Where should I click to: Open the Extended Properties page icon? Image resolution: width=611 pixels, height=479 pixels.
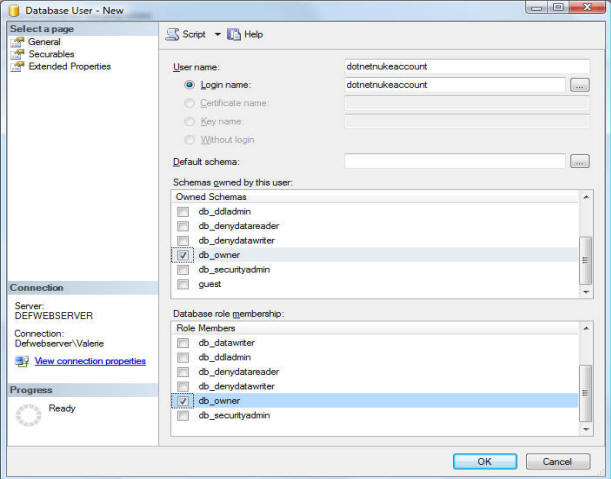click(17, 67)
